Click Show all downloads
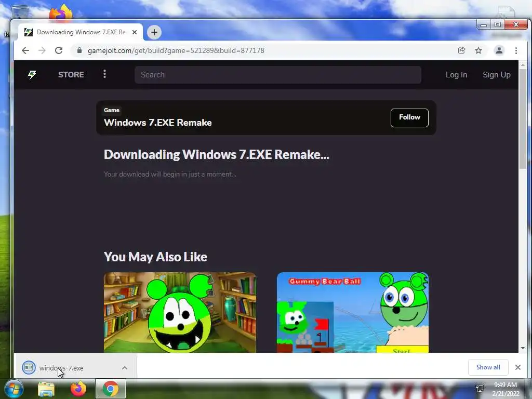Screen dimensions: 532x399 [x=488, y=367]
